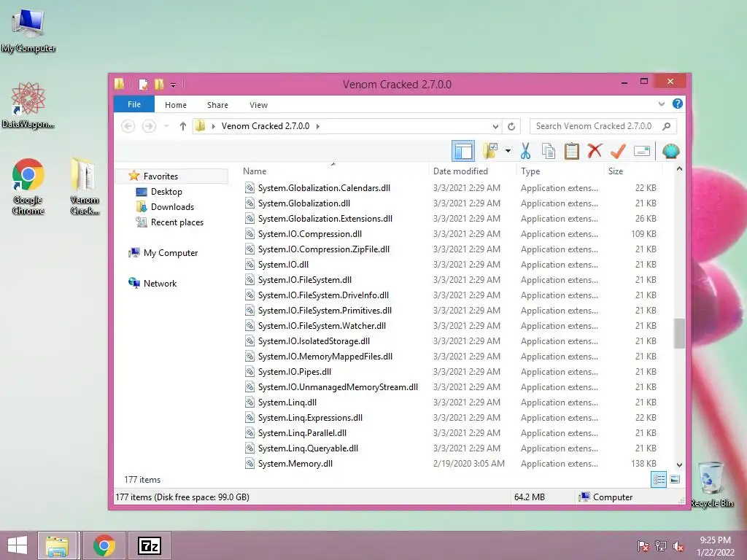This screenshot has height=560, width=747.
Task: Sort by the Size column header
Action: click(x=616, y=171)
